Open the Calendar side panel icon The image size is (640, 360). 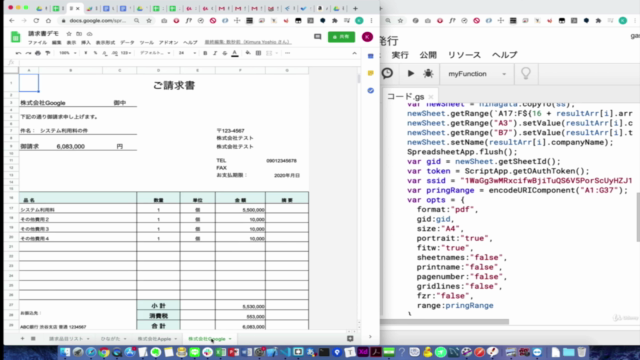click(371, 56)
